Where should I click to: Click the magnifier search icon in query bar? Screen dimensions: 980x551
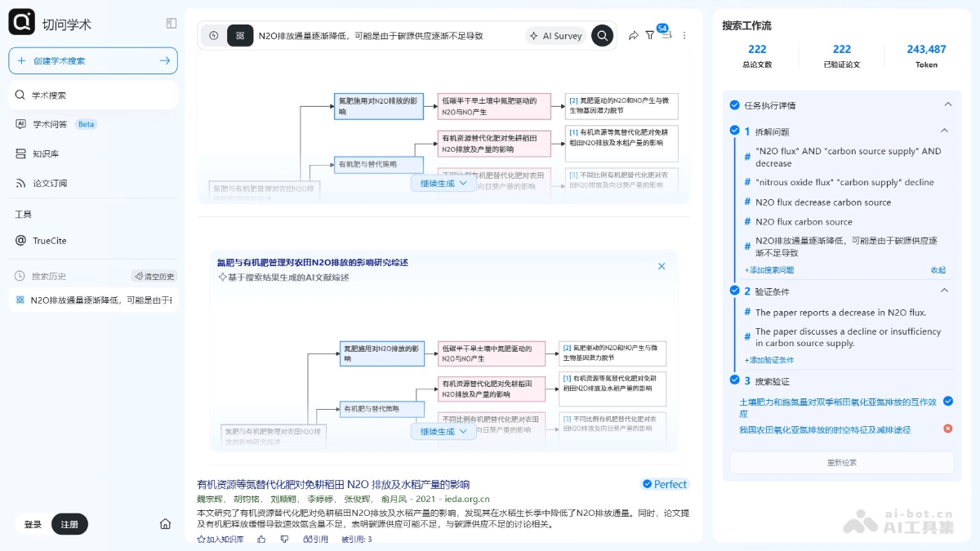point(602,35)
